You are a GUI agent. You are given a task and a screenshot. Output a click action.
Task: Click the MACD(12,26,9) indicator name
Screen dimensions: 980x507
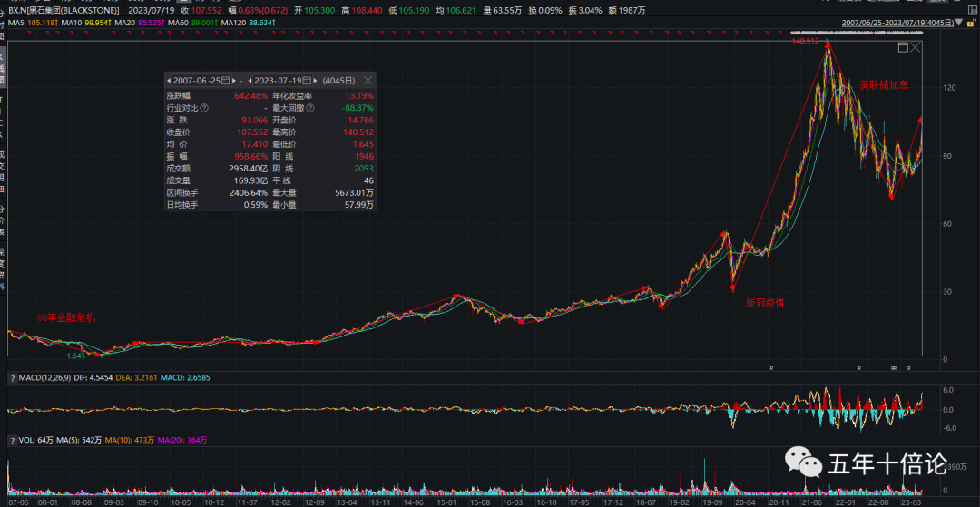click(44, 377)
